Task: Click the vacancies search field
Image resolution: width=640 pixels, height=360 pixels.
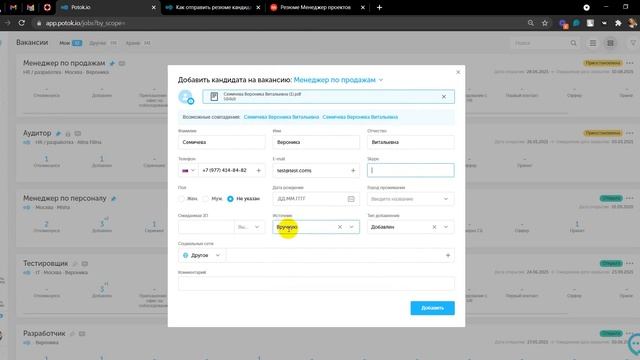Action: coord(541,43)
